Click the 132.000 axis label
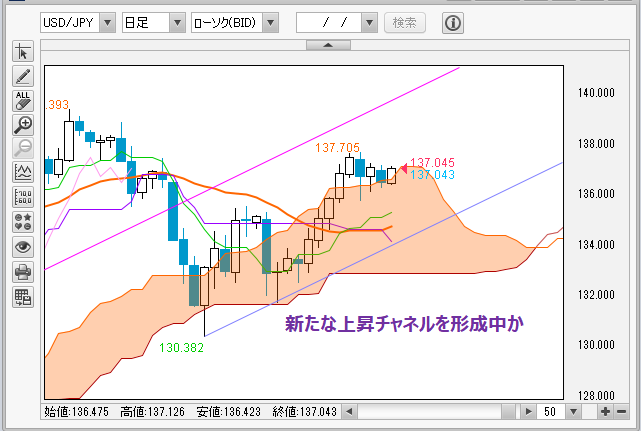The height and width of the screenshot is (431, 641). click(x=596, y=295)
